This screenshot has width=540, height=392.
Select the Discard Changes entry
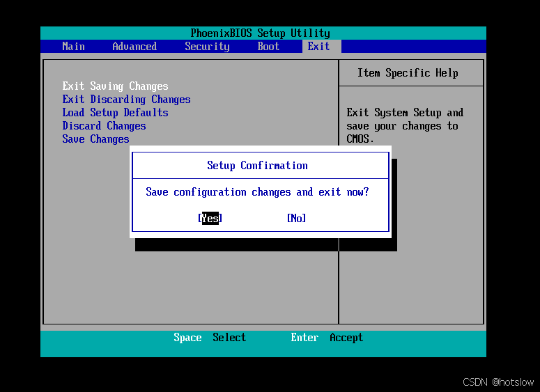pyautogui.click(x=104, y=126)
